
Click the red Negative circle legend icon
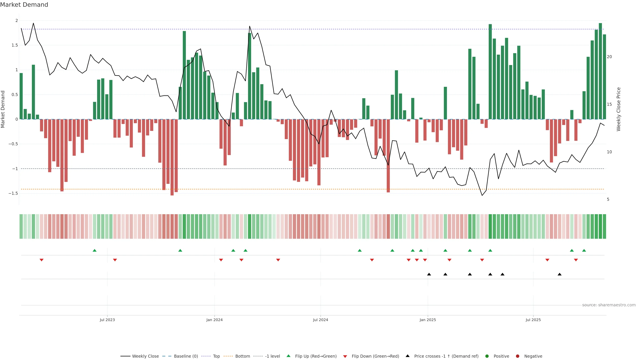pyautogui.click(x=518, y=356)
